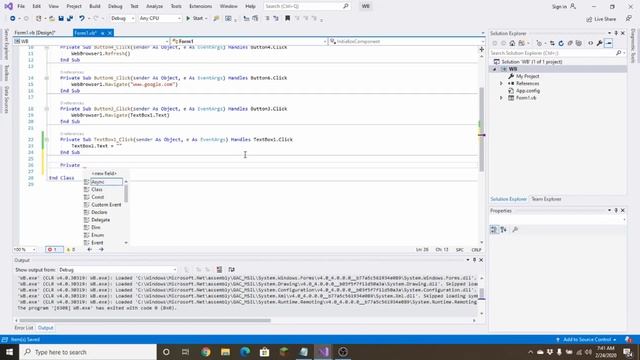This screenshot has width=640, height=360.
Task: Open the Debug configuration dropdown
Action: [122, 18]
